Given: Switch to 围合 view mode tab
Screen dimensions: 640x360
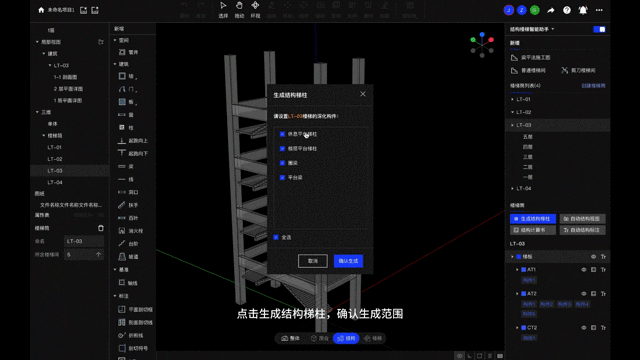Looking at the screenshot, I should (320, 338).
